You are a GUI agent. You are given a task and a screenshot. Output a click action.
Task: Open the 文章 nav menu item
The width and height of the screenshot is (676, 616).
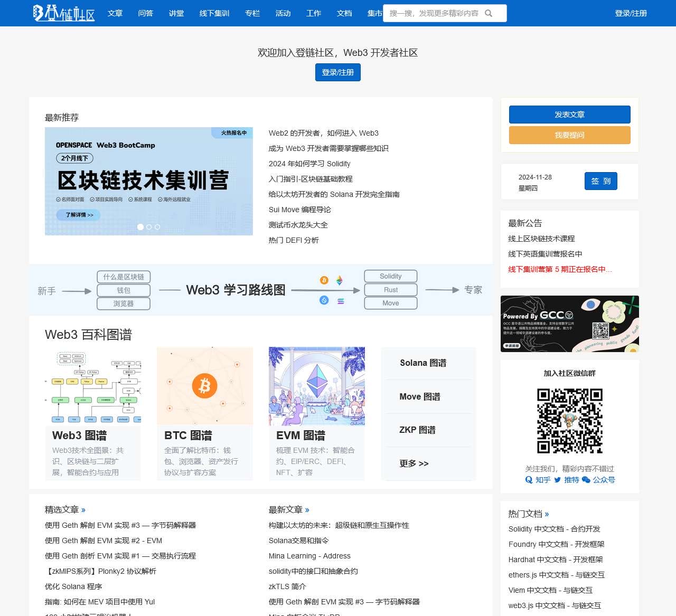(x=115, y=13)
